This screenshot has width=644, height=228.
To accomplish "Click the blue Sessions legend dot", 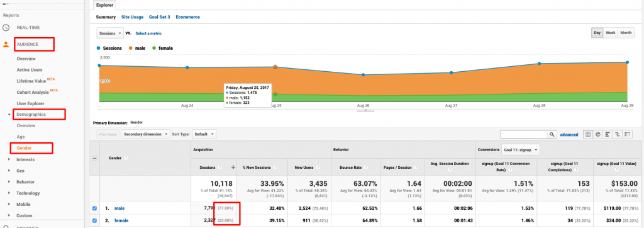I will [99, 48].
